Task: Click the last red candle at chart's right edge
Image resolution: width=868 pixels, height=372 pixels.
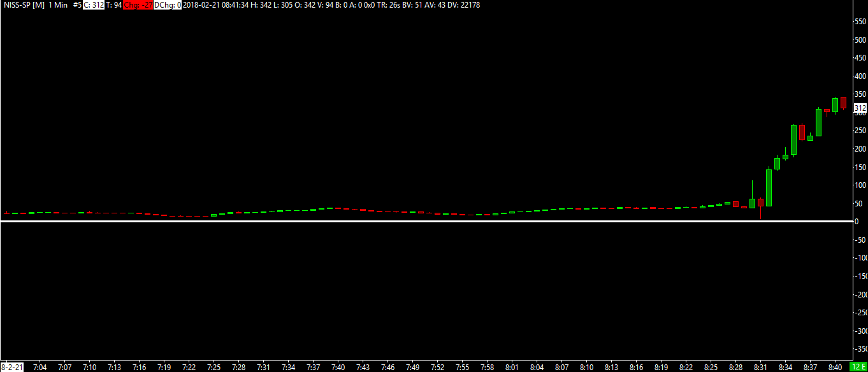Action: pyautogui.click(x=843, y=103)
